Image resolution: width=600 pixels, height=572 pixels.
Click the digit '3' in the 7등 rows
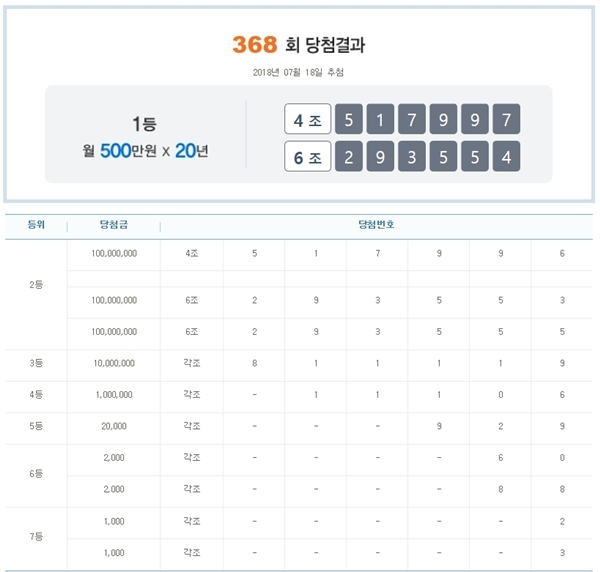coord(562,553)
